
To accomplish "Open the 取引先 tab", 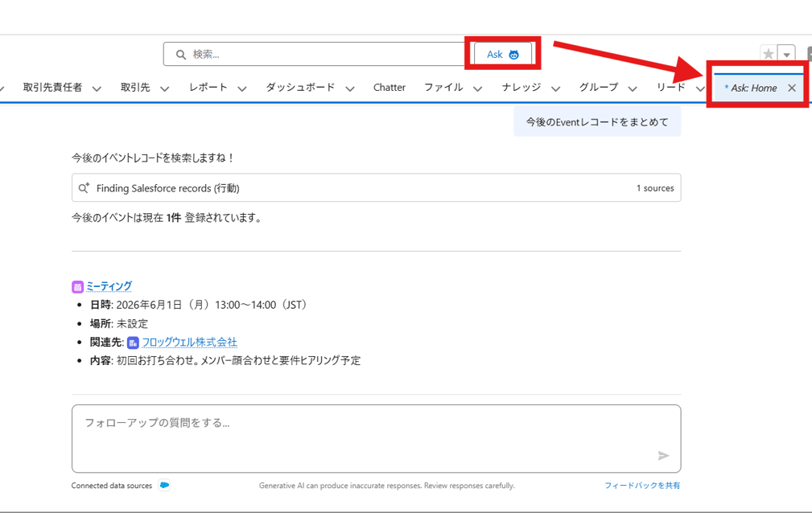I will 135,88.
